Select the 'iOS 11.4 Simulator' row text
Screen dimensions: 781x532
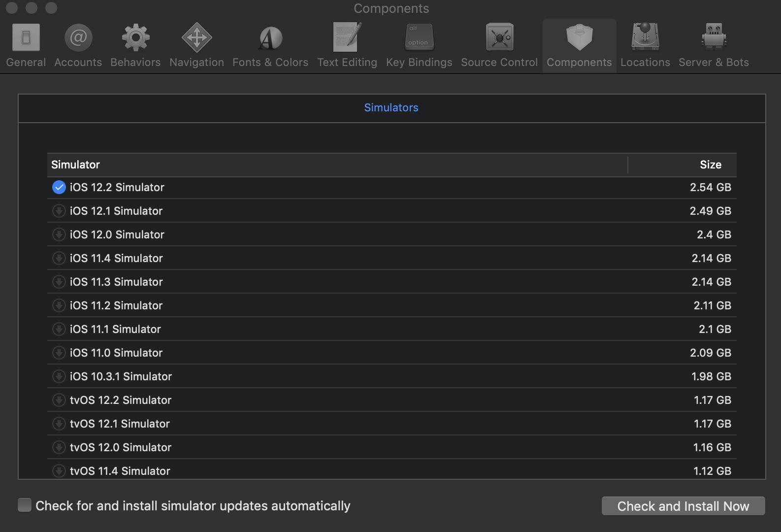116,258
